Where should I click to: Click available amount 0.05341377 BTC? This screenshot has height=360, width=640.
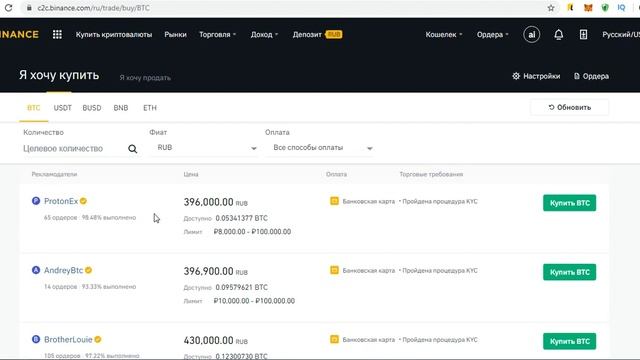(x=242, y=218)
